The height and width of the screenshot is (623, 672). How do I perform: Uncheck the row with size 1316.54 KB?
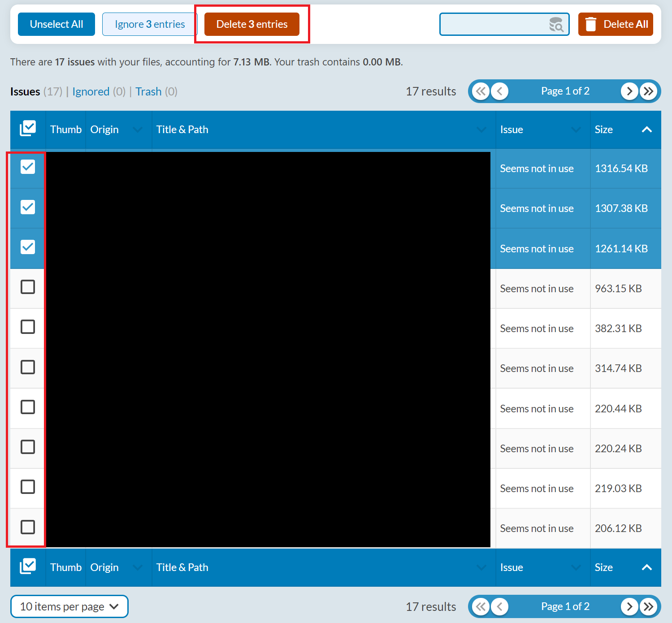coord(28,167)
